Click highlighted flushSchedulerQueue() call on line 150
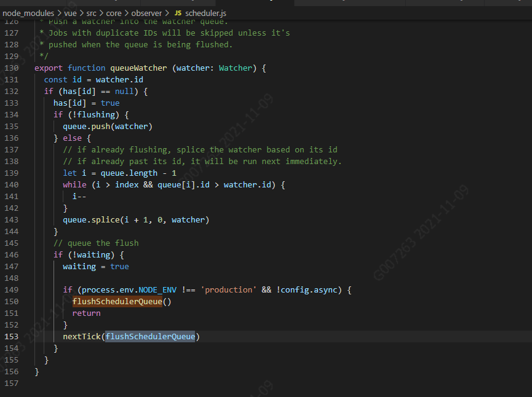Image resolution: width=532 pixels, height=397 pixels. coord(122,302)
